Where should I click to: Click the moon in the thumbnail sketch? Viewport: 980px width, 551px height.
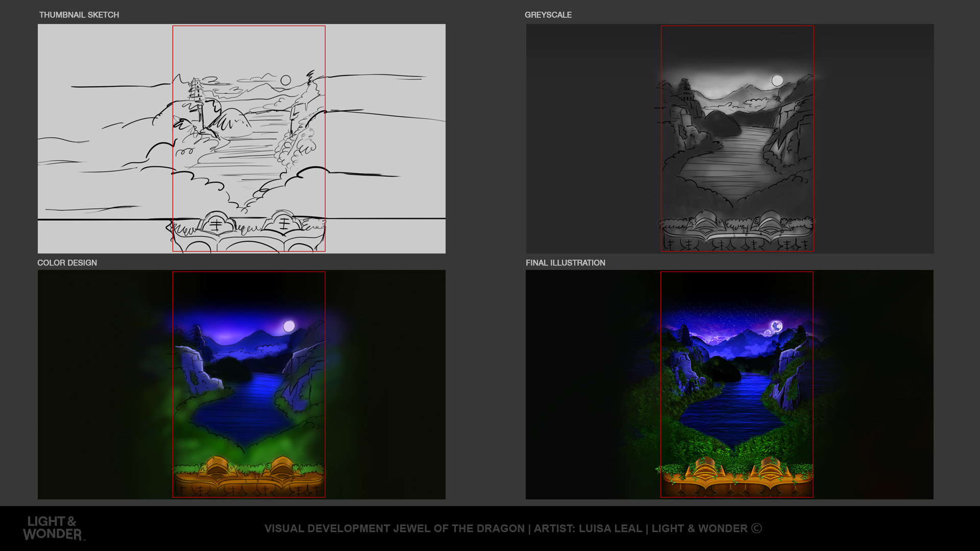(286, 80)
